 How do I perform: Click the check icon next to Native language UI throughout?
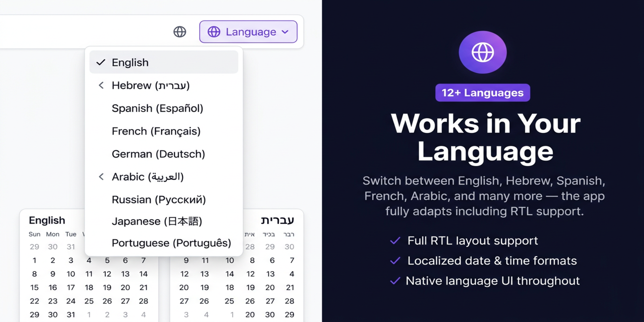click(395, 280)
